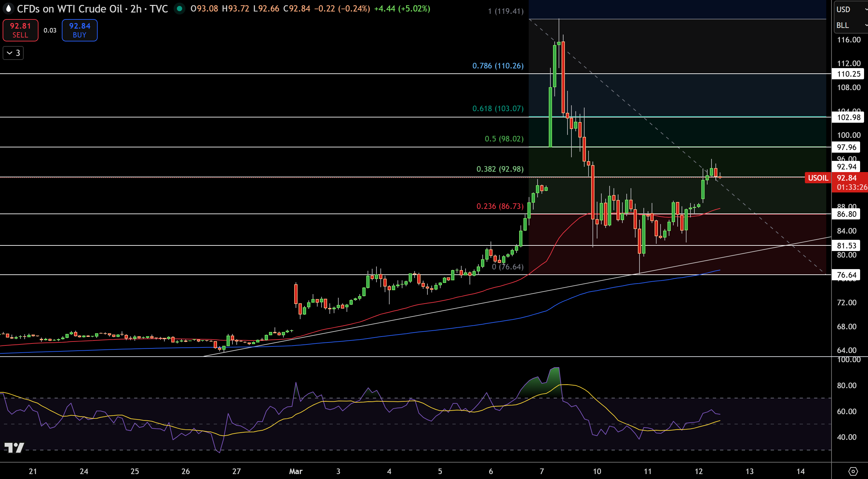Click the 81.53 horizontal line price label
This screenshot has width=868, height=479.
(x=846, y=245)
